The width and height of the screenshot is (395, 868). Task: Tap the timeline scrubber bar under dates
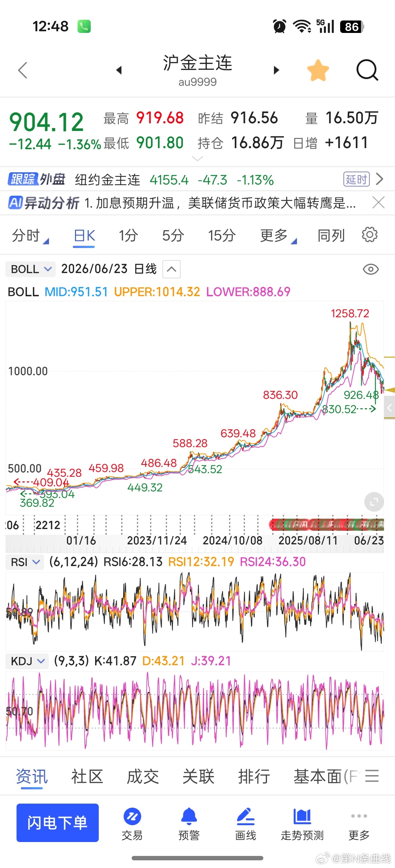point(195,550)
